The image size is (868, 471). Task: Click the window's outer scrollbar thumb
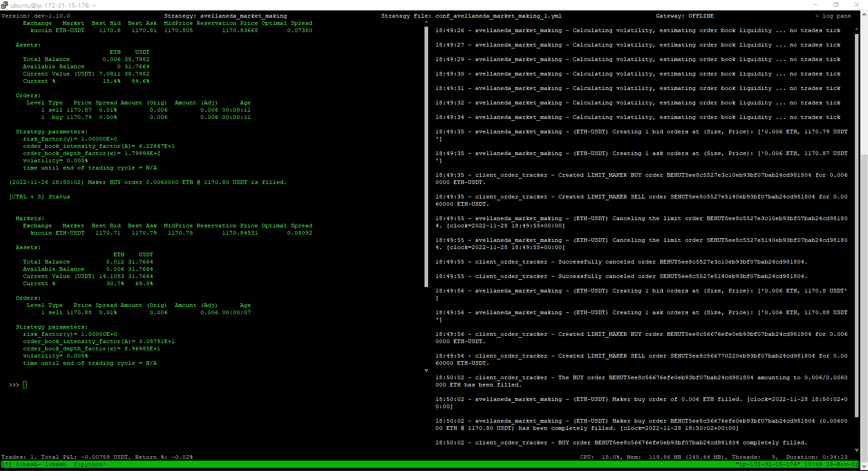(x=864, y=309)
